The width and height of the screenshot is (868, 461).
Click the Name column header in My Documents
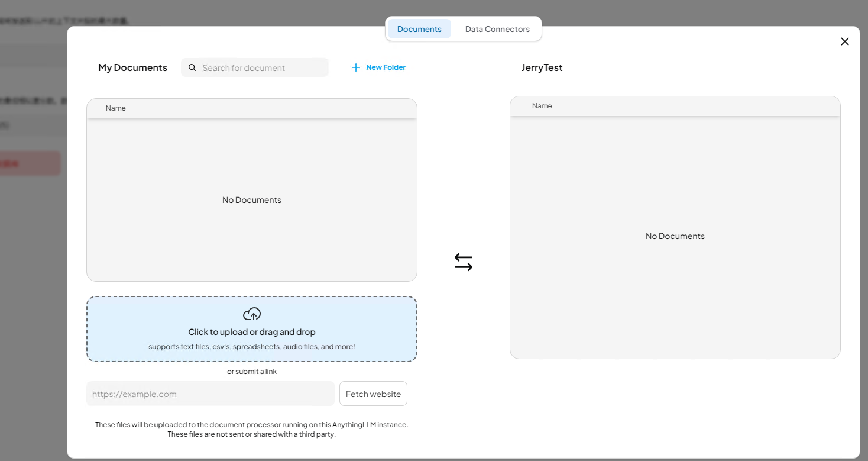tap(116, 108)
